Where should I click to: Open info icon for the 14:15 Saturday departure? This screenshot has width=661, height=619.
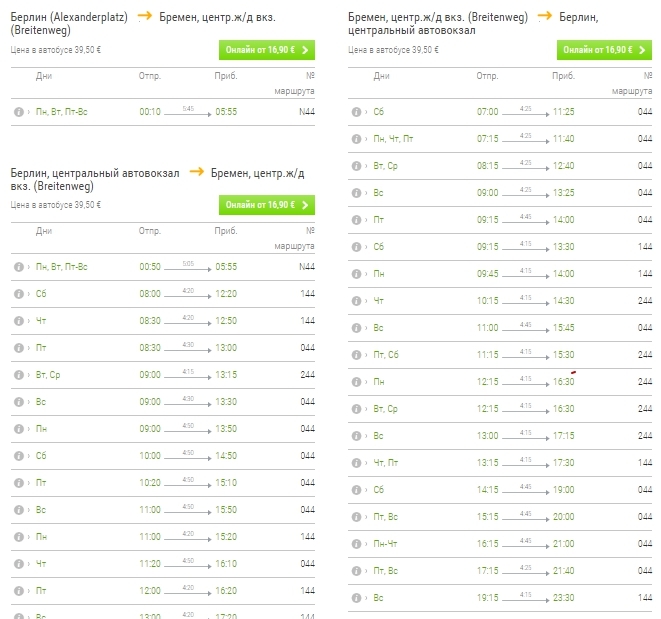tap(356, 490)
